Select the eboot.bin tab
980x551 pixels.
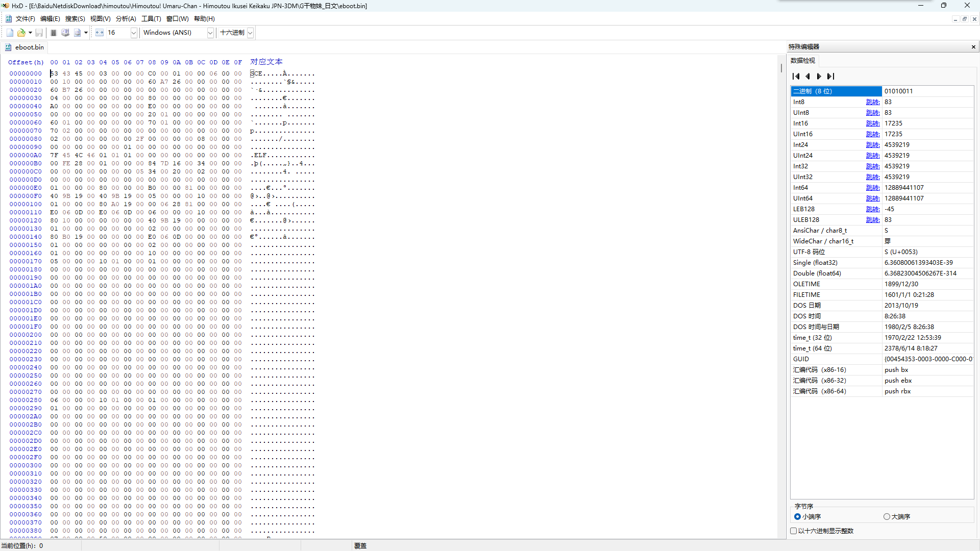pyautogui.click(x=29, y=47)
